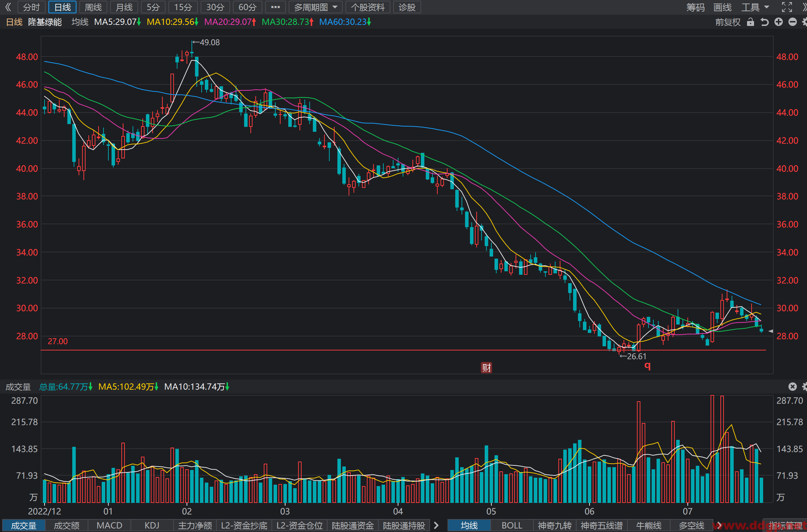
Task: Select the BOLL overlay tab
Action: point(512,525)
